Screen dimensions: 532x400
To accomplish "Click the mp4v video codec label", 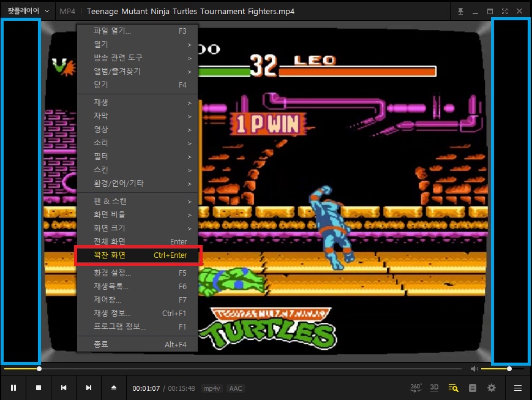I will click(212, 388).
